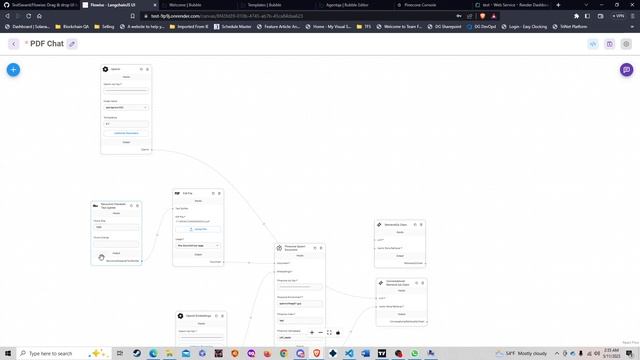Delete the OpenAI node
The height and width of the screenshot is (360, 640).
147,69
